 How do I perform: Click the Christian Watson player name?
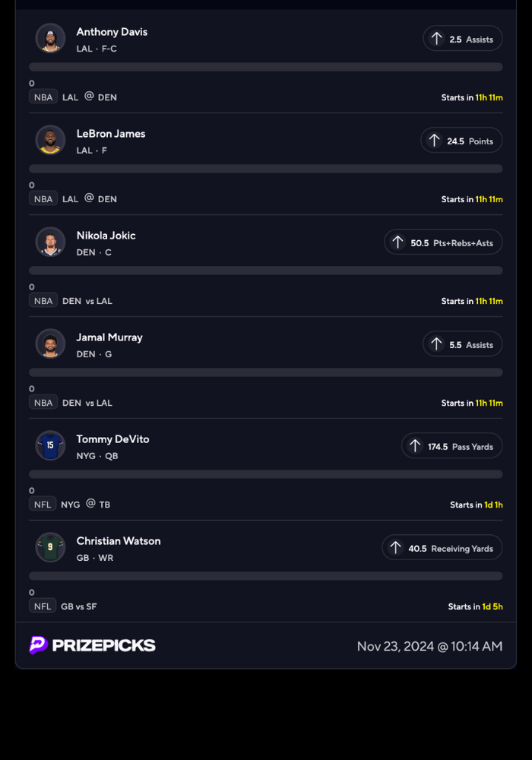point(119,541)
